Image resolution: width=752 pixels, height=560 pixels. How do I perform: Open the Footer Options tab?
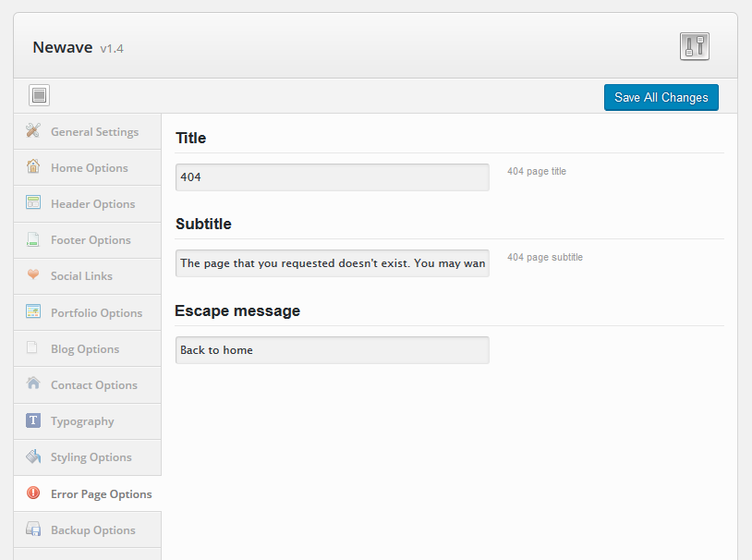click(x=87, y=240)
